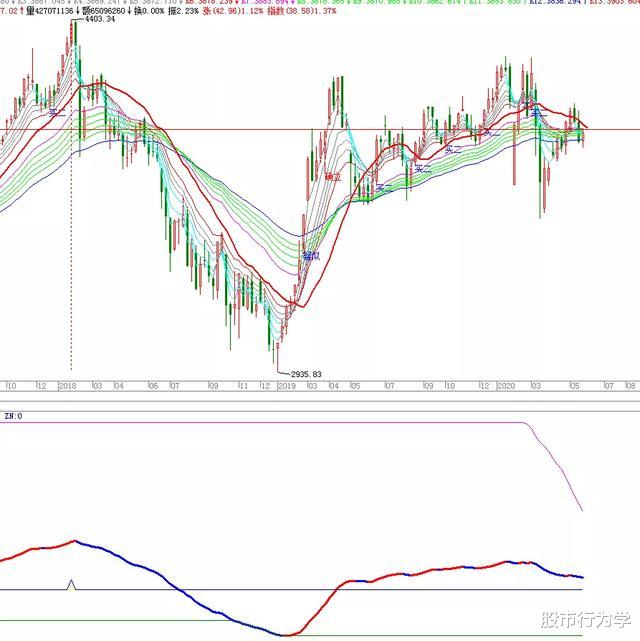Click the 换0.00% turnover rate value
The height and width of the screenshot is (641, 640).
coord(149,11)
